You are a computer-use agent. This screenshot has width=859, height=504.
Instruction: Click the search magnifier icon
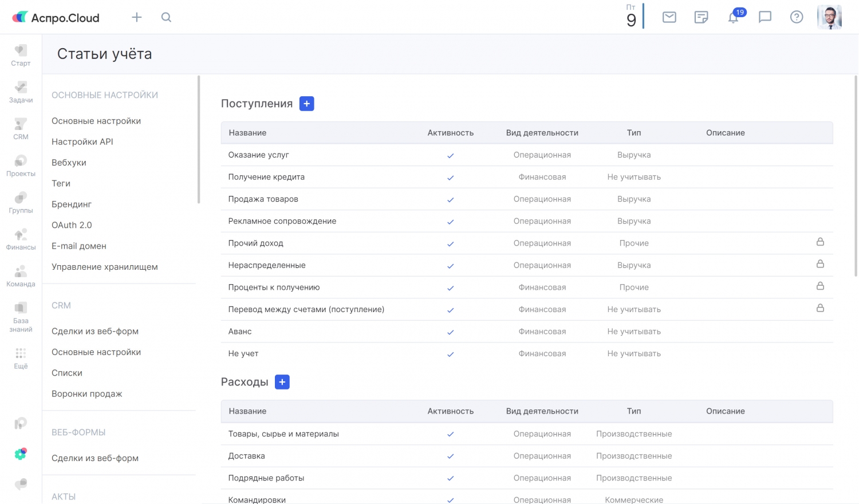tap(166, 17)
